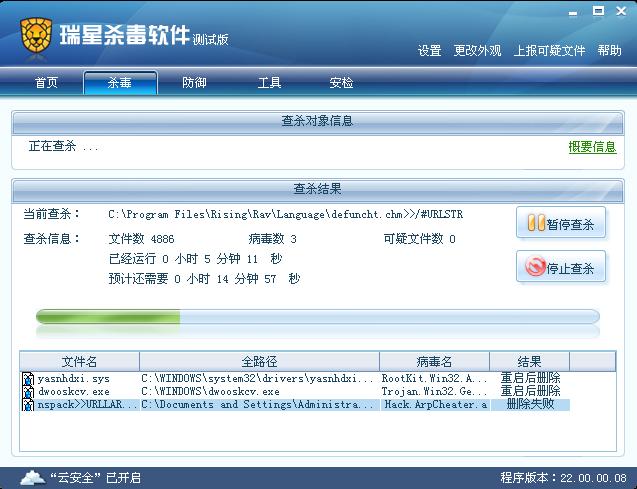637x489 pixels.
Task: Minimize the Rising antivirus window
Action: [x=573, y=13]
